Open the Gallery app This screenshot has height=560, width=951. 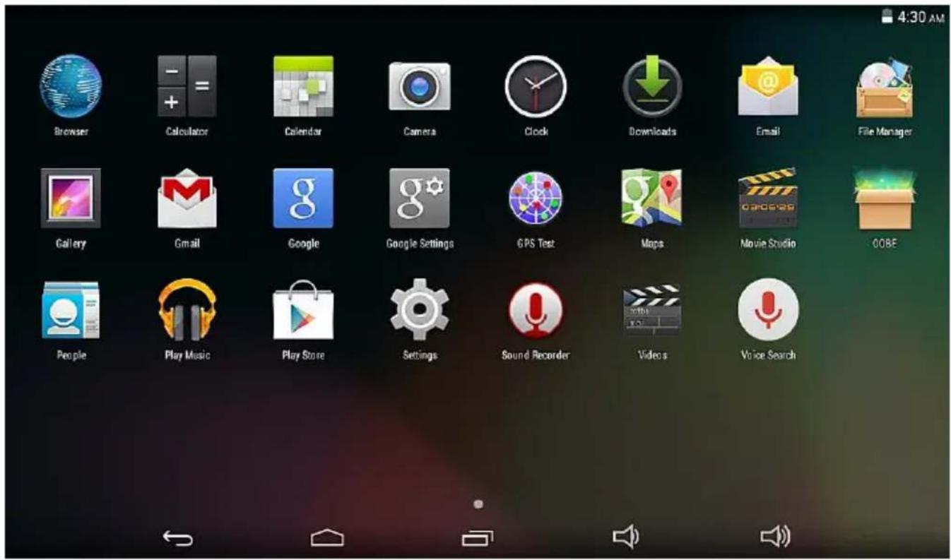[x=70, y=198]
